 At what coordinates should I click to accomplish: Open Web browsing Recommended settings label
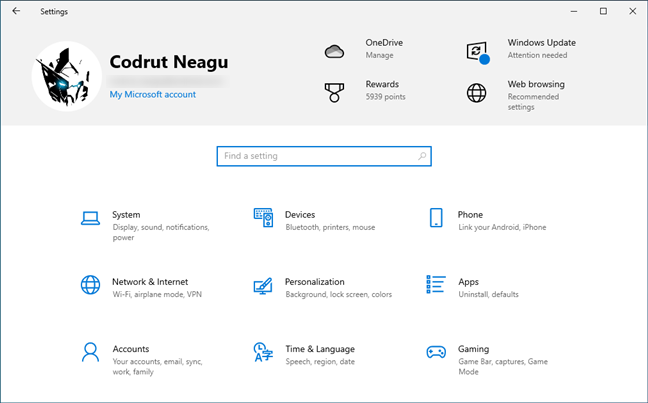click(533, 102)
